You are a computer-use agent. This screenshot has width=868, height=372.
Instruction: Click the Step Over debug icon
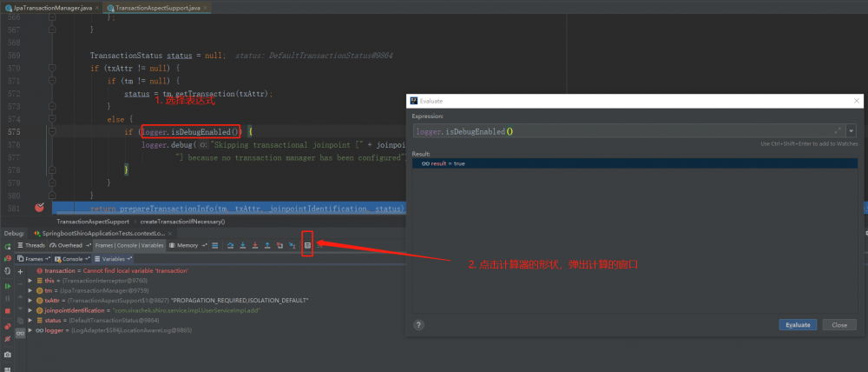coord(231,246)
